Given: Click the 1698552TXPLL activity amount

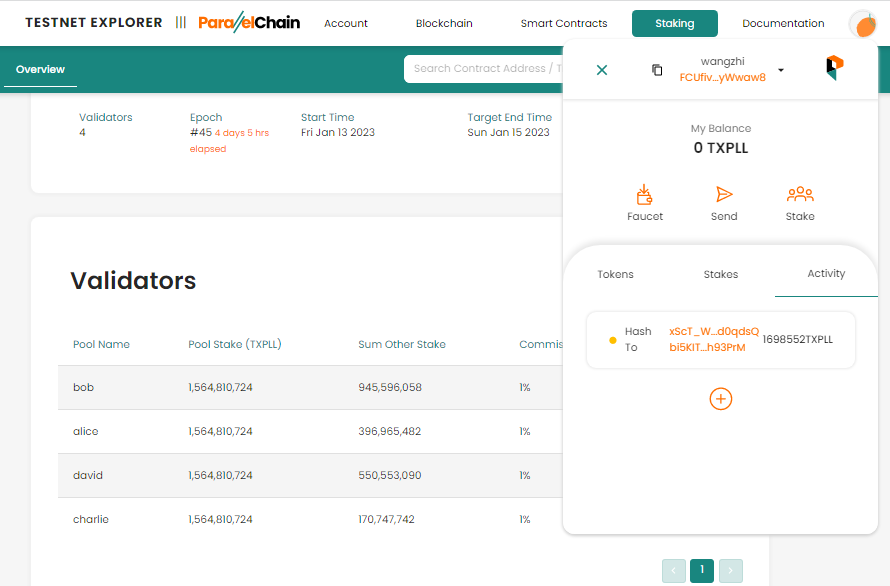Looking at the screenshot, I should tap(797, 340).
